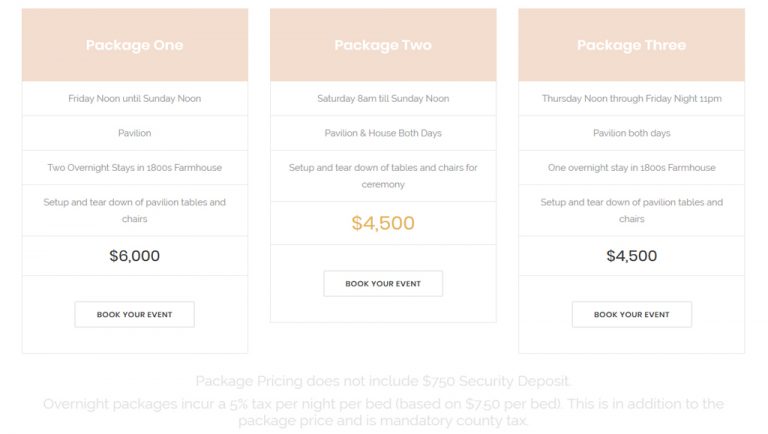Click the Security Deposit notice text

click(x=383, y=381)
